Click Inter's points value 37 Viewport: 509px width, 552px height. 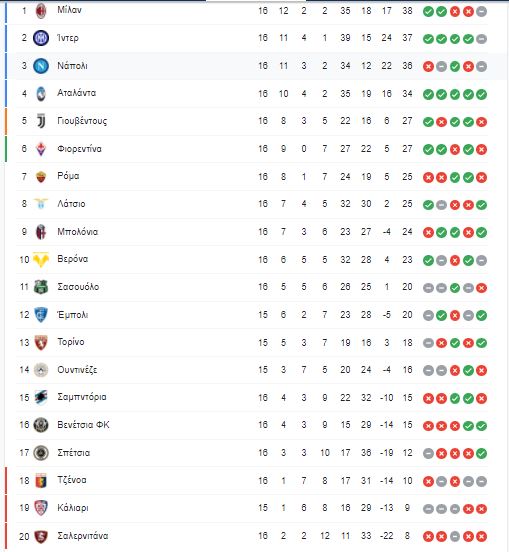(407, 38)
